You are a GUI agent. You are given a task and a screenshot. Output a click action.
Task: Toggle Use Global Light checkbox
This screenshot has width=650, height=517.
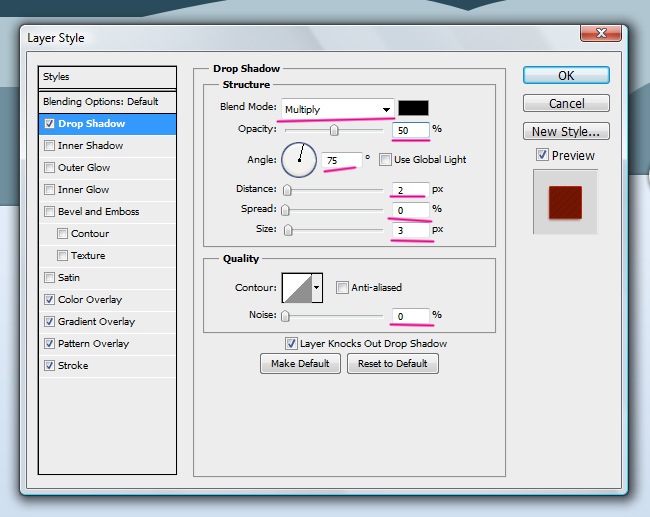click(386, 159)
